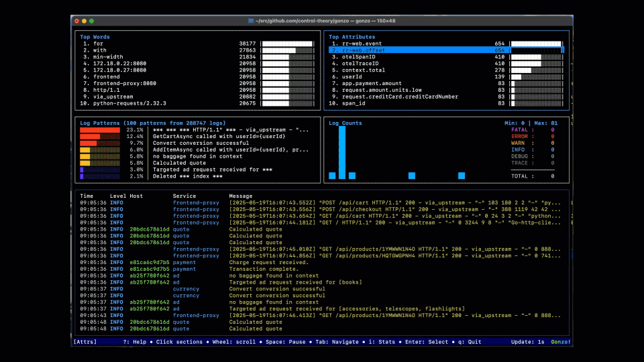The image size is (644, 362).
Task: Select the request.amount.units.low attribute row
Action: pos(446,90)
